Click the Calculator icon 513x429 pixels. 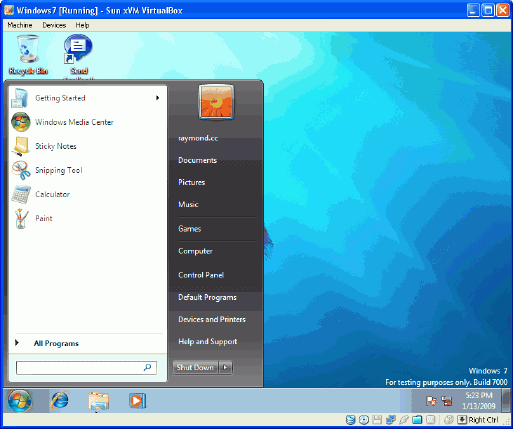point(21,194)
